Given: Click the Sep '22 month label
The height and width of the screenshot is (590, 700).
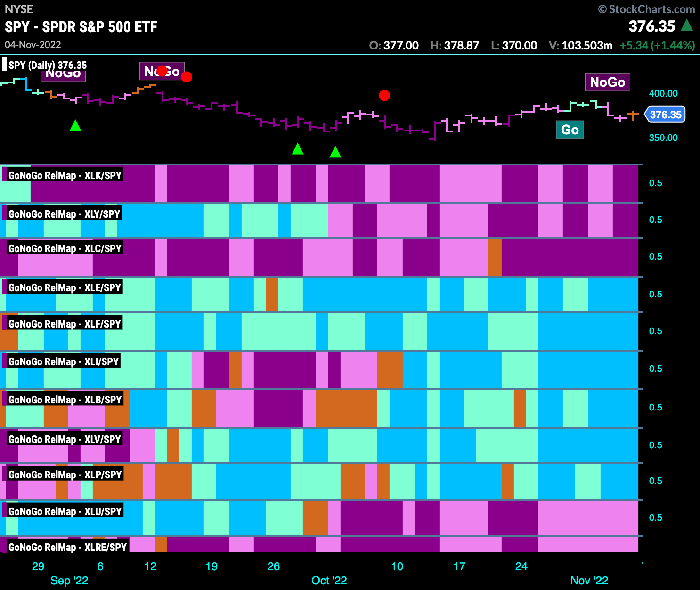Looking at the screenshot, I should [x=69, y=581].
